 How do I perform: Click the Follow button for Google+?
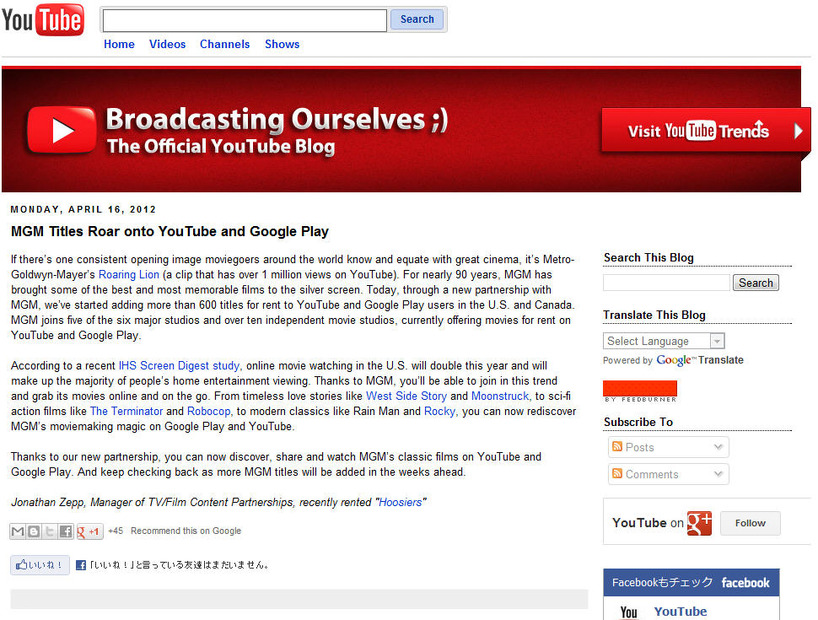tap(750, 523)
